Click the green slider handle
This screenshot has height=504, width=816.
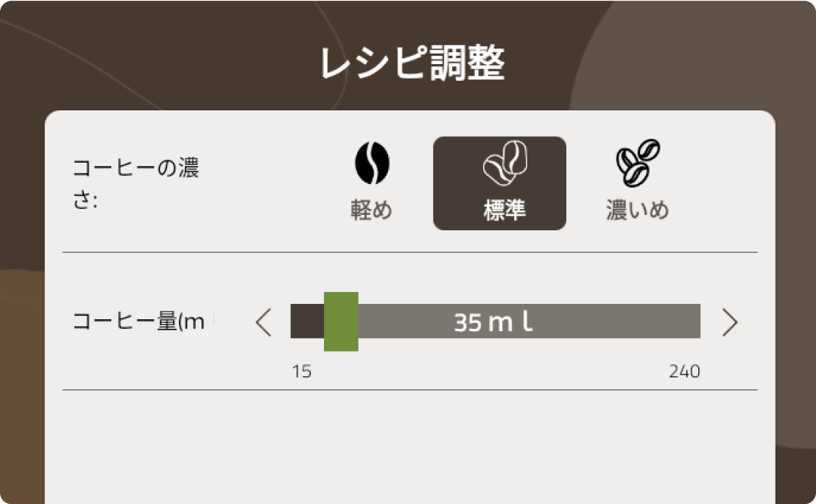pos(341,322)
